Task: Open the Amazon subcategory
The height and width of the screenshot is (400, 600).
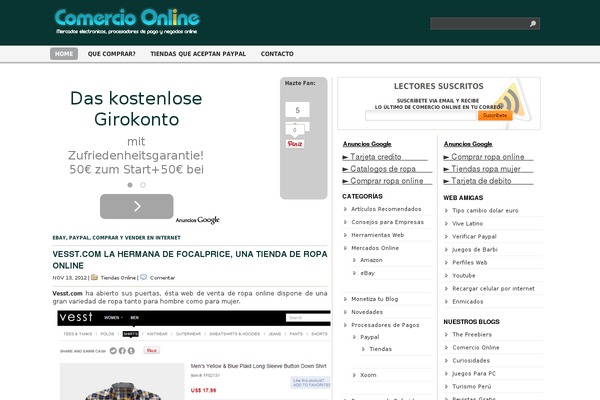Action: pos(371,260)
